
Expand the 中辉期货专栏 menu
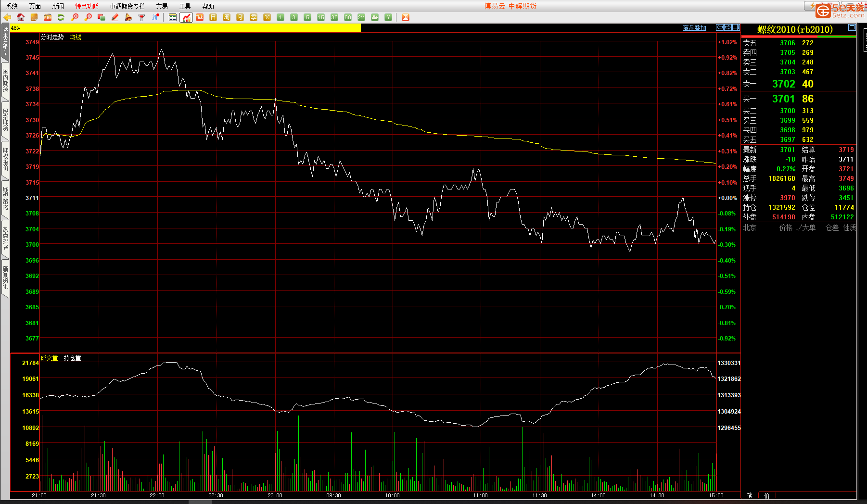click(127, 6)
